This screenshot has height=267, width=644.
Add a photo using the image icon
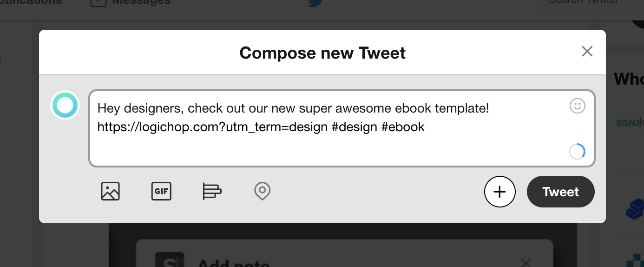(110, 191)
